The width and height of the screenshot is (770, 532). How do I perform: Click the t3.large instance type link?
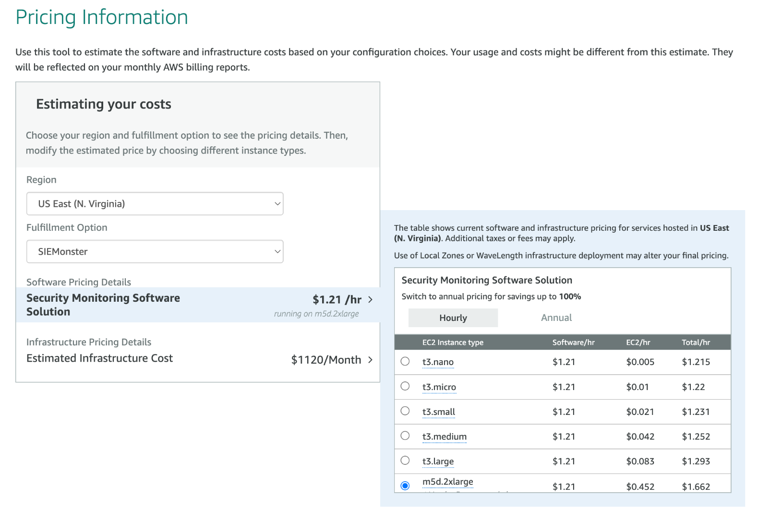click(x=438, y=461)
